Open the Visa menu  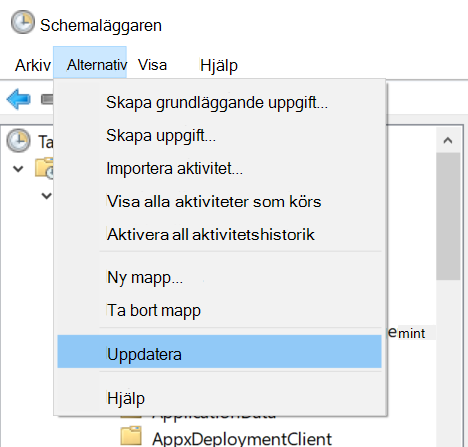coord(152,65)
